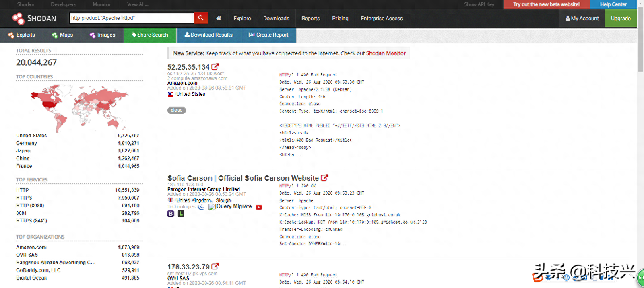Click the green L technology icon
644x288 pixels.
(181, 214)
